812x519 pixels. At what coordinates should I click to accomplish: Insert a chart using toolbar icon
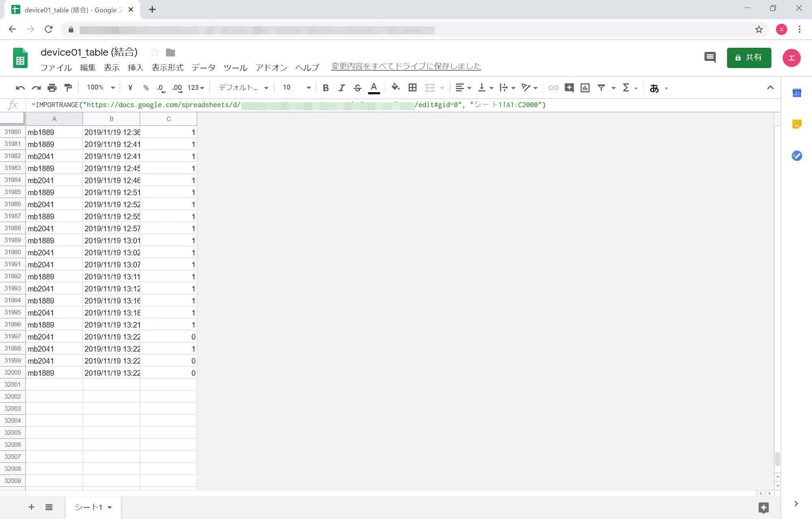tap(585, 88)
